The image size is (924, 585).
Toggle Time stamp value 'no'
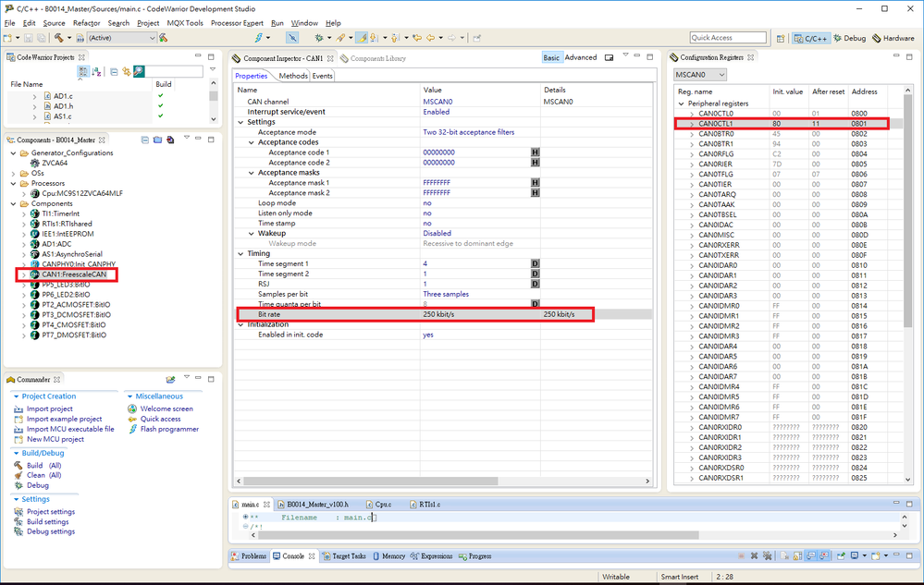point(427,223)
